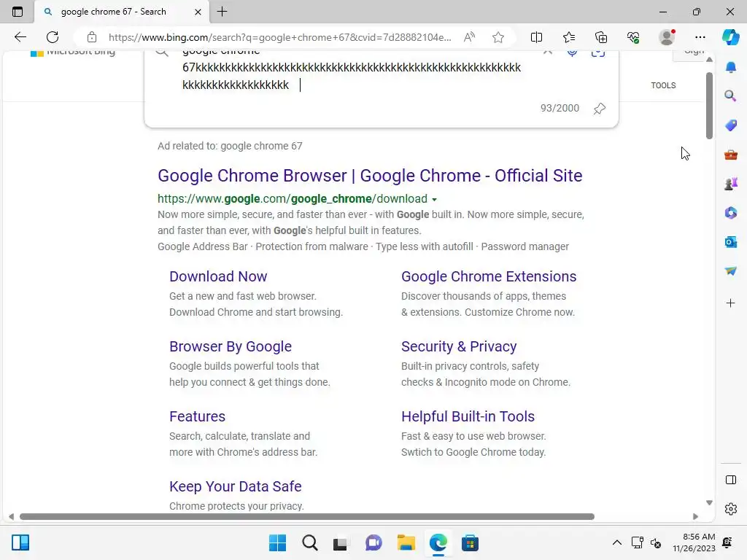Click the scroll down arrow
Image resolution: width=747 pixels, height=560 pixels.
pyautogui.click(x=709, y=503)
